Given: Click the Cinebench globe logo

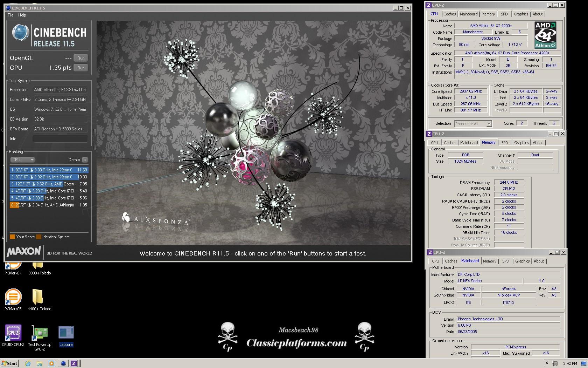Looking at the screenshot, I should (20, 33).
